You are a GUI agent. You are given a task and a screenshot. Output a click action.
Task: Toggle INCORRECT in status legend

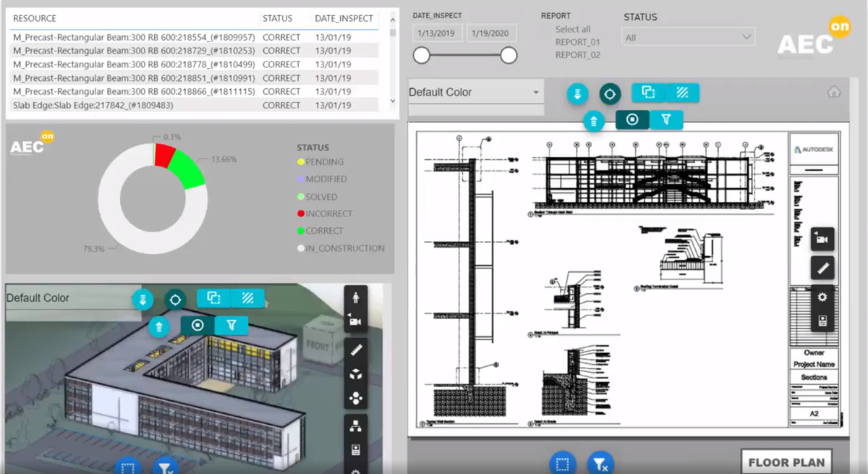tap(325, 214)
